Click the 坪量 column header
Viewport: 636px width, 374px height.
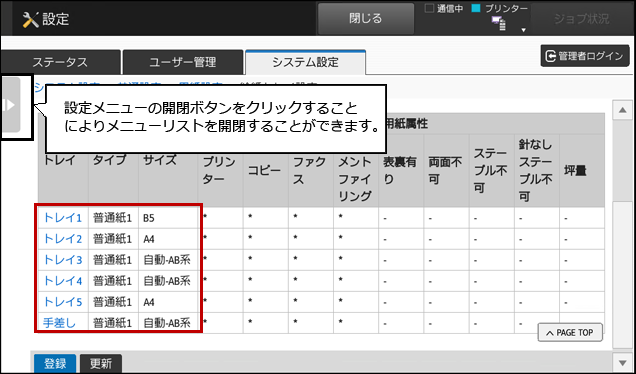click(x=582, y=170)
